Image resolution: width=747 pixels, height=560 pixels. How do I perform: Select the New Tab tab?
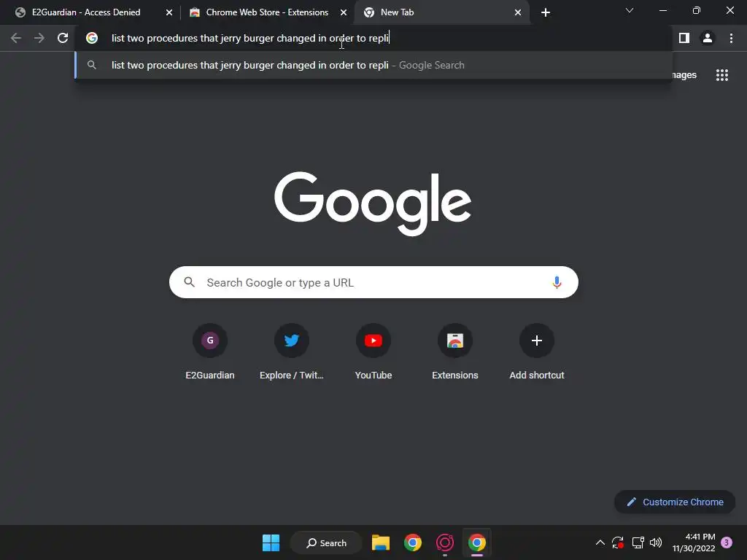pyautogui.click(x=442, y=12)
